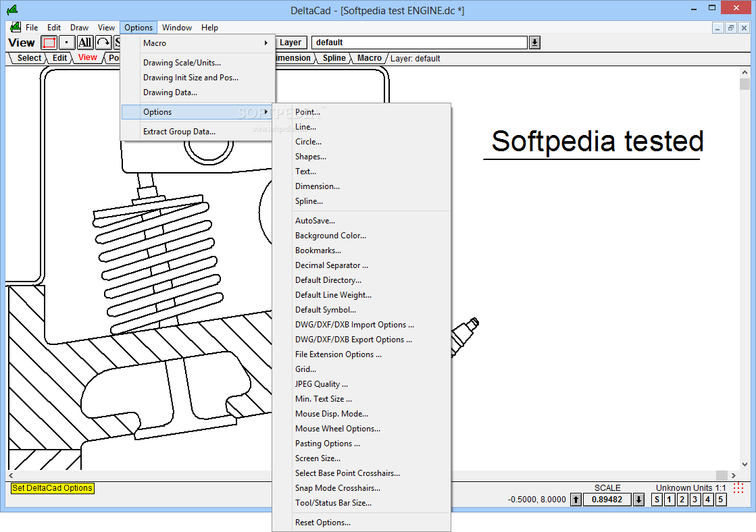This screenshot has height=532, width=756.
Task: Open the Help menu
Action: (x=209, y=28)
